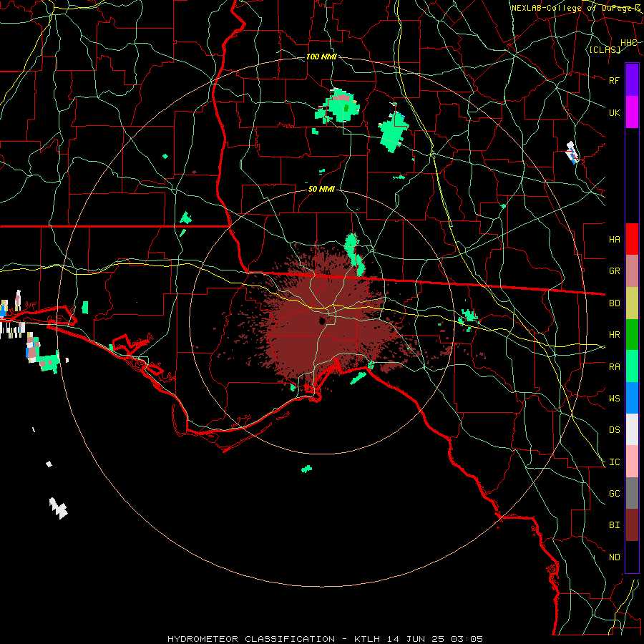This screenshot has height=644, width=644.
Task: Click the IC legend label
Action: click(x=614, y=462)
